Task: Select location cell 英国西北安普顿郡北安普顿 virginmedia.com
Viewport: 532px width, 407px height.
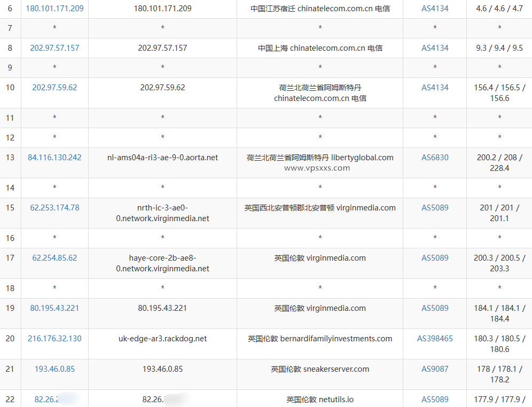Action: pyautogui.click(x=320, y=213)
